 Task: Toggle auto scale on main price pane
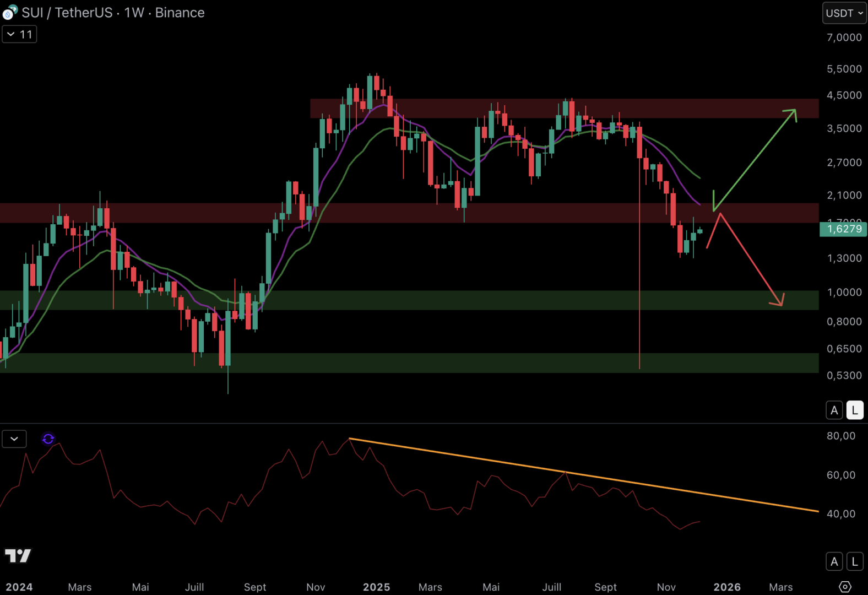point(834,410)
